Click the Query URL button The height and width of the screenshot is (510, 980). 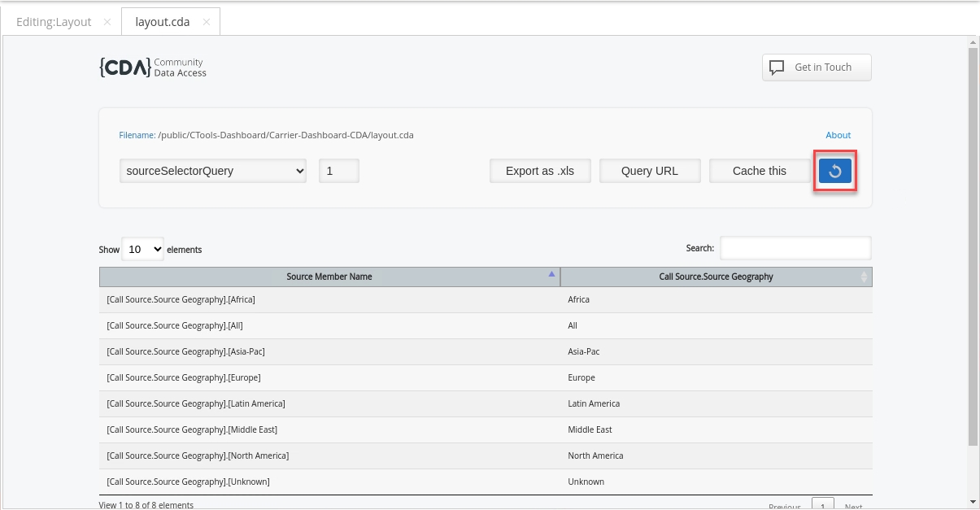click(x=649, y=171)
